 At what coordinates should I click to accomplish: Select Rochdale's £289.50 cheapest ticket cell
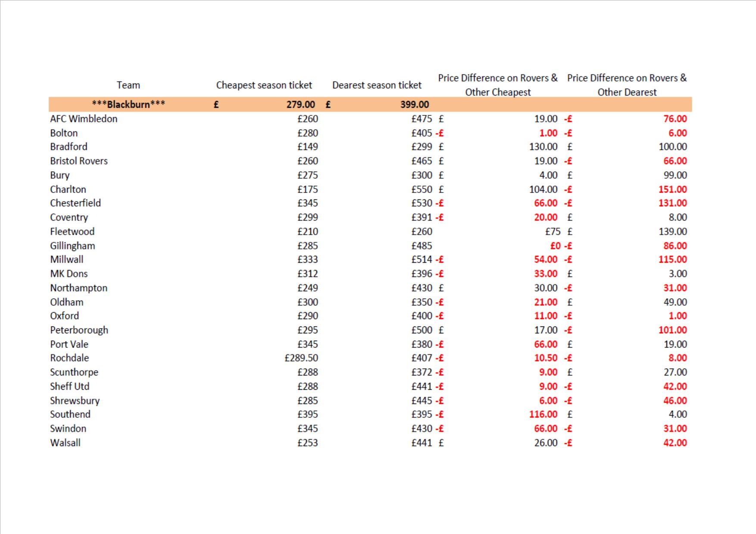coord(301,358)
